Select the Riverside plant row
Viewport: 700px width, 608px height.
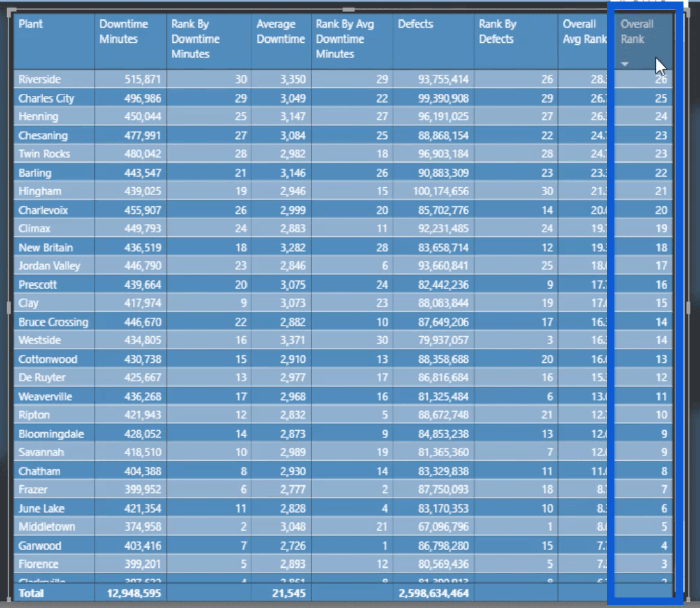click(x=40, y=79)
